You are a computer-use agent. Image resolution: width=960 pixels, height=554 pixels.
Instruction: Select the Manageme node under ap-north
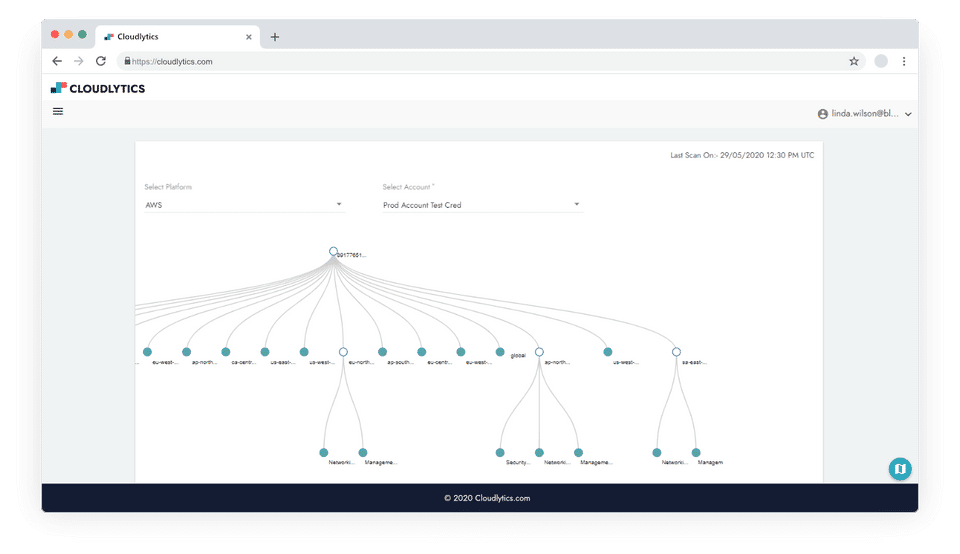pos(579,453)
